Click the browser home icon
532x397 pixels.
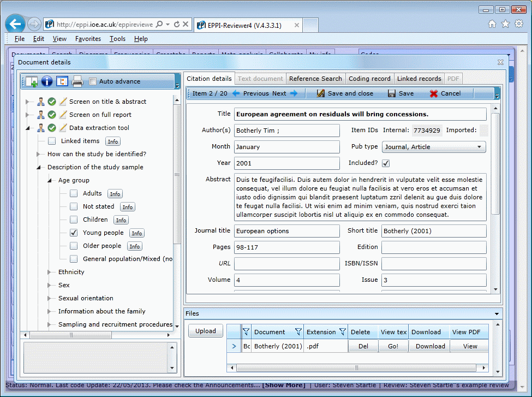tap(492, 24)
